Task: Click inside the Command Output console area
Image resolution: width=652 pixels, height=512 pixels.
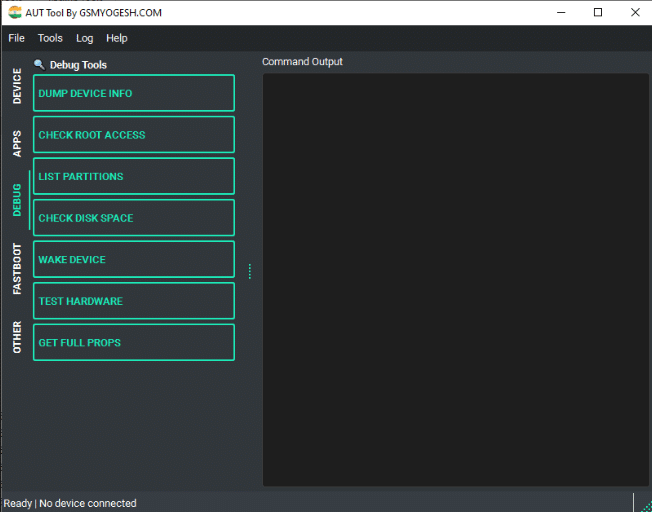Action: pos(456,280)
